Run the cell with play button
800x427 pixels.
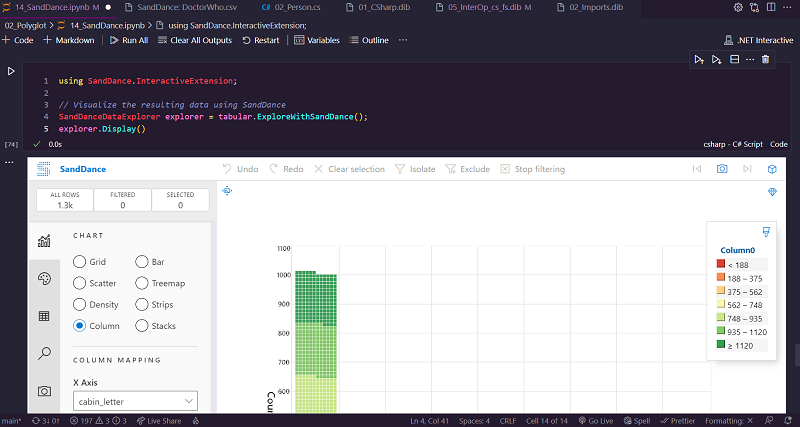tap(11, 71)
